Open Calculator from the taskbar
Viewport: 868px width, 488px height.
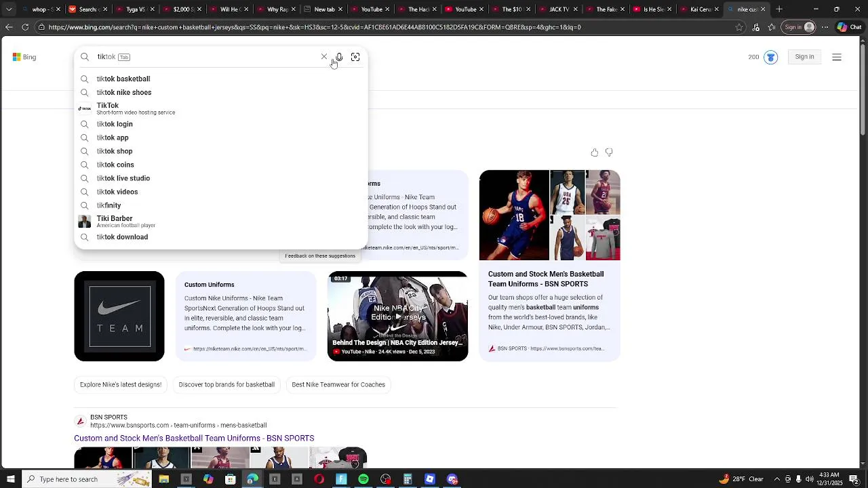click(408, 479)
